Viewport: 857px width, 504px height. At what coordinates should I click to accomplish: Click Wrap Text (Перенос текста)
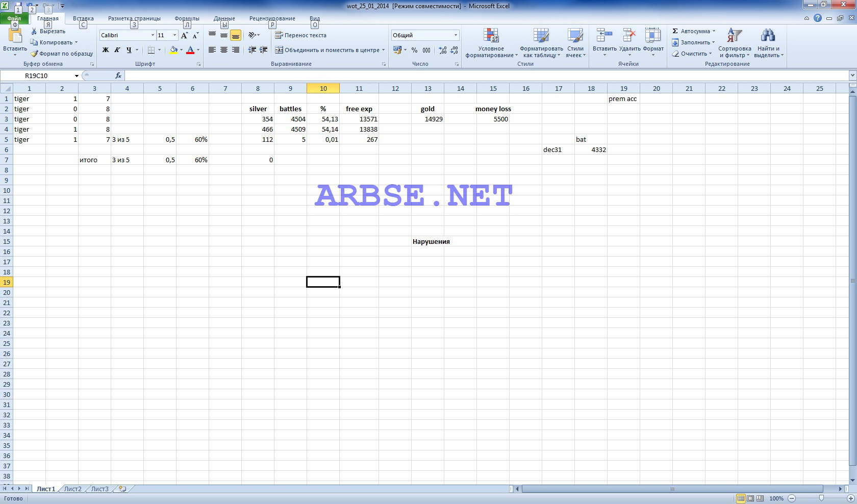click(x=301, y=35)
